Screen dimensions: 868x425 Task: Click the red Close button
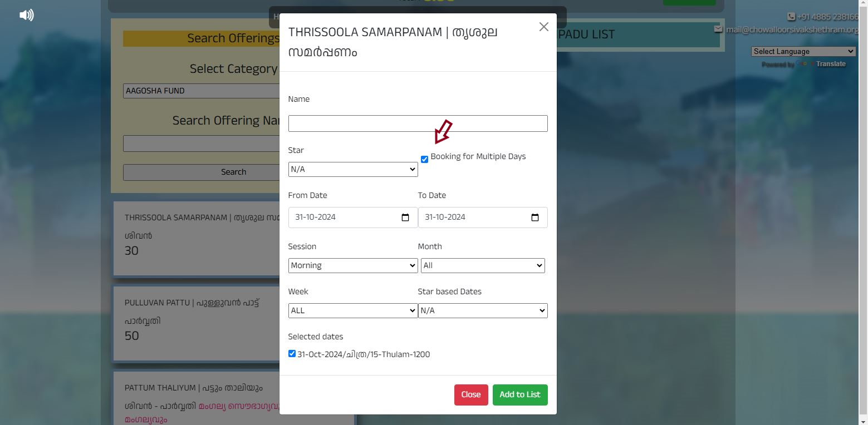pos(471,395)
